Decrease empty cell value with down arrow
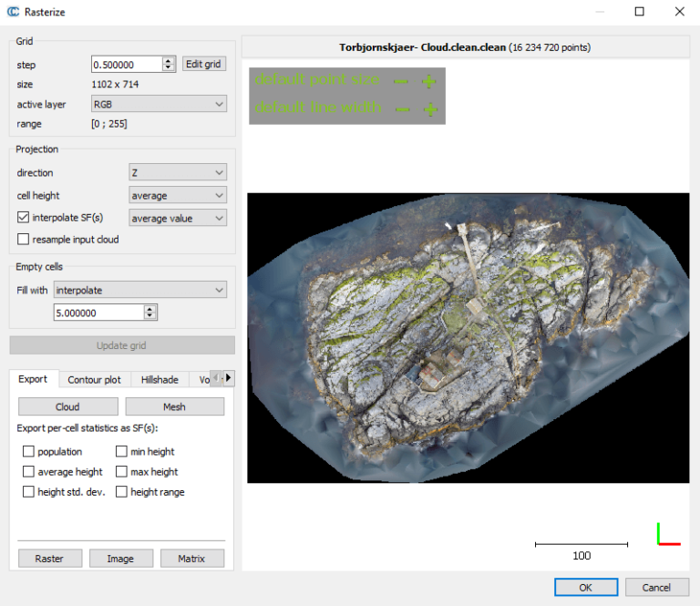Image resolution: width=700 pixels, height=606 pixels. 150,316
